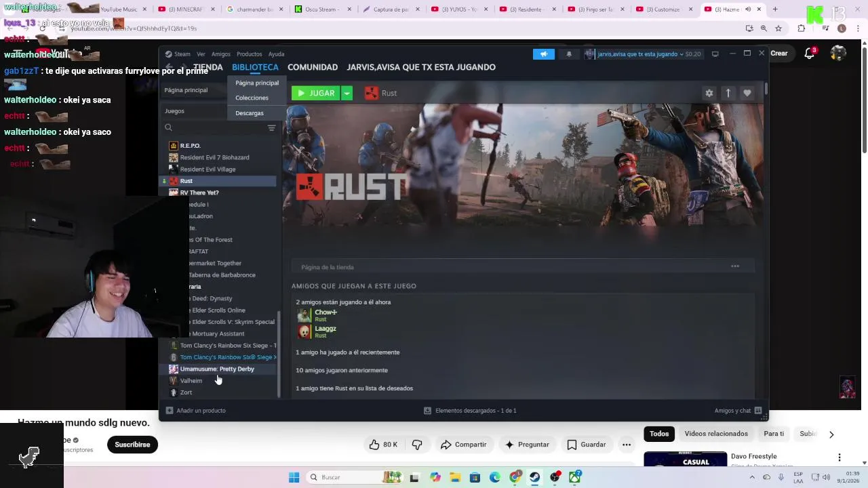
Task: Save video with Guardar button
Action: pos(586,445)
